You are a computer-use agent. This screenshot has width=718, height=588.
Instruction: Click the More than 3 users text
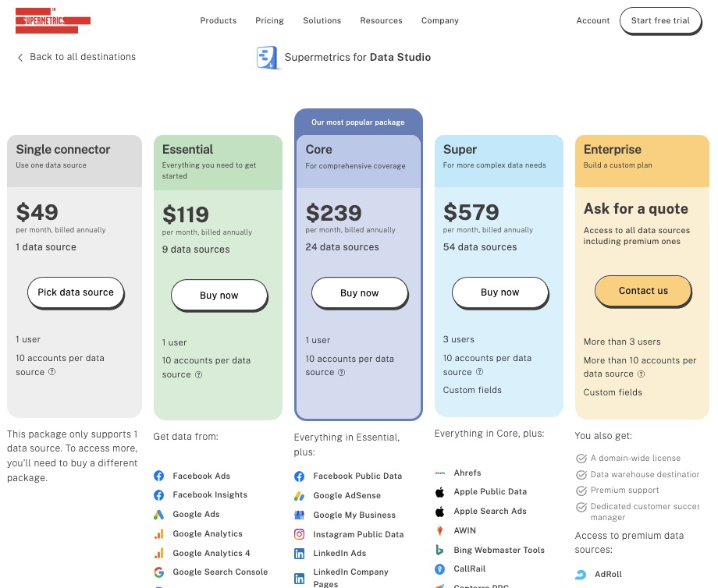[x=622, y=342]
